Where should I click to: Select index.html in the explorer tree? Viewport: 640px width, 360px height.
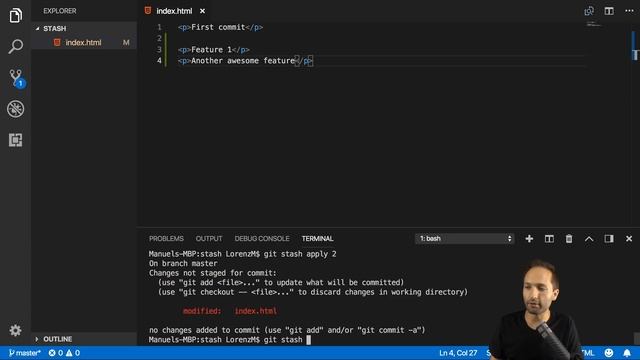point(84,42)
